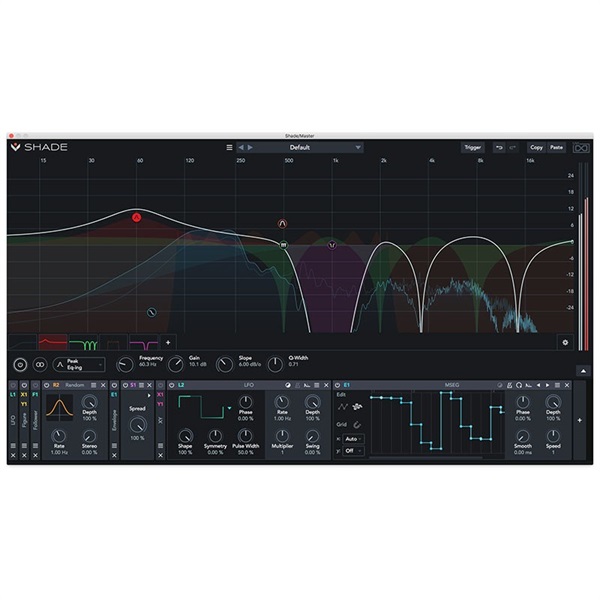Screen dimensions: 600x600
Task: Add a new filter with plus button
Action: pos(168,342)
